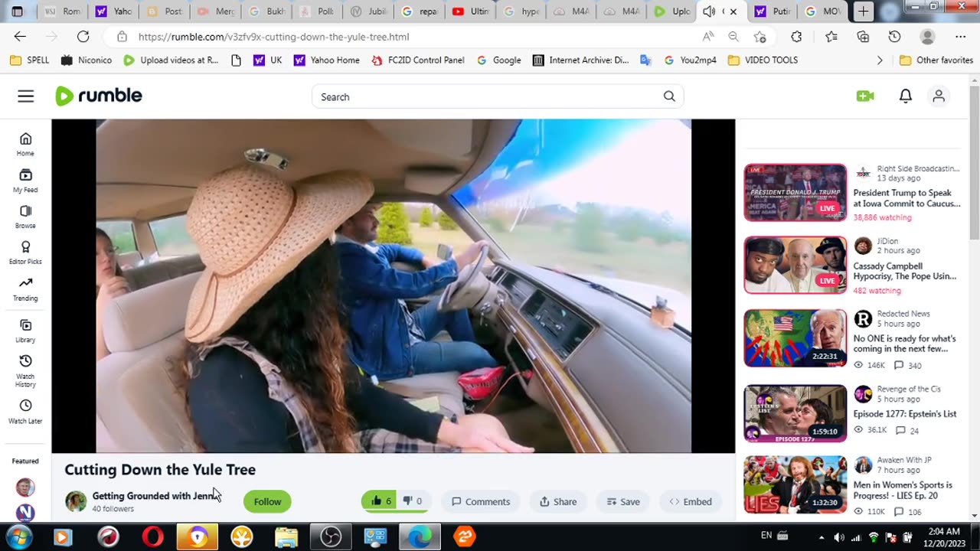Open Trending in the sidebar

(x=25, y=289)
